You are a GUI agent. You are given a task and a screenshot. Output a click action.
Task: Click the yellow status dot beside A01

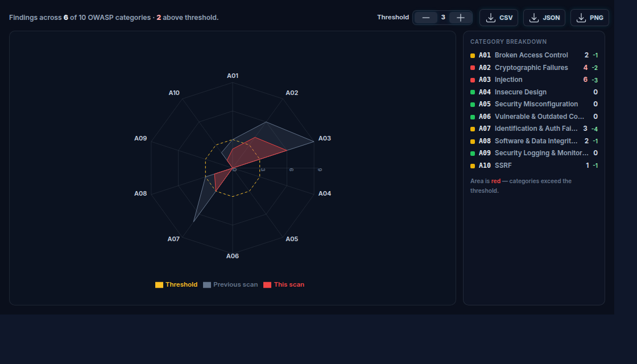473,56
